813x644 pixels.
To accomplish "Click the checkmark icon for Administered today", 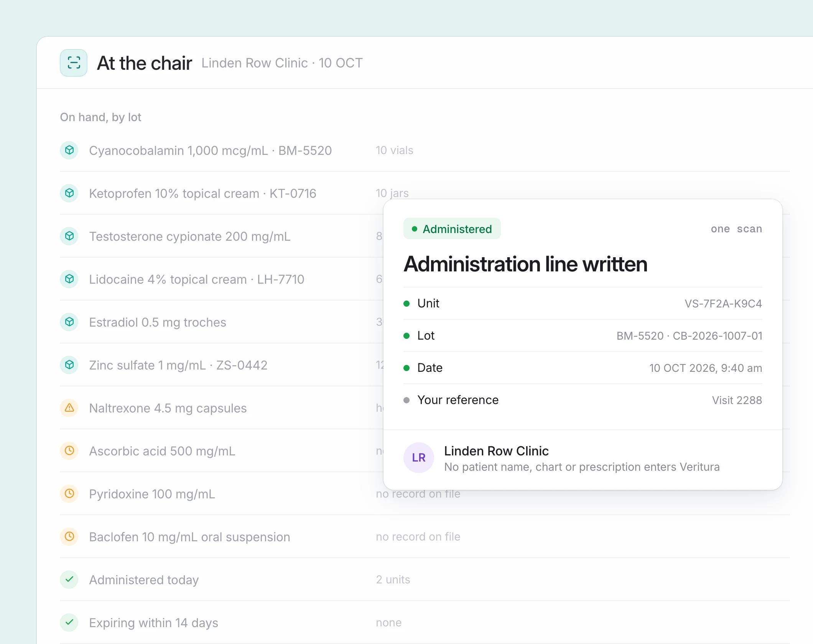I will 69,580.
